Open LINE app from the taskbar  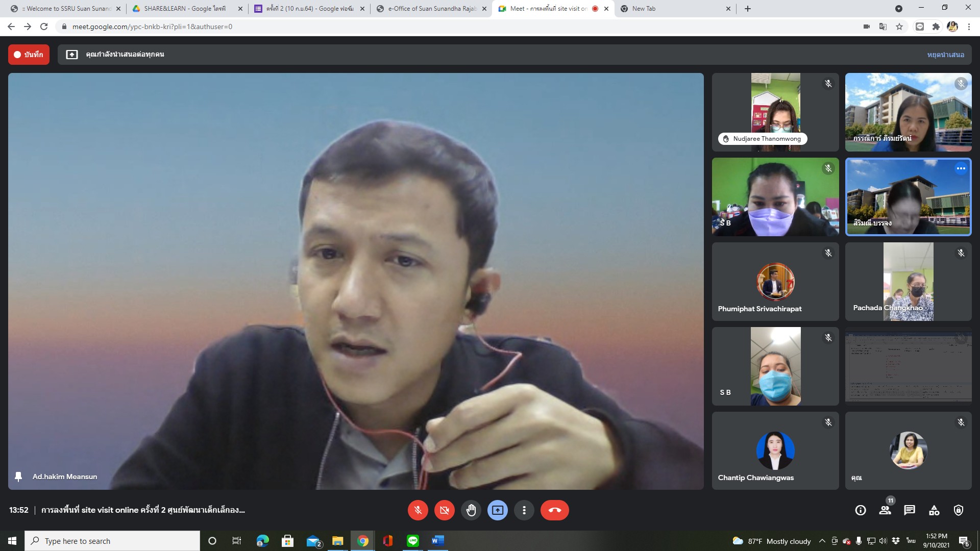click(x=412, y=541)
